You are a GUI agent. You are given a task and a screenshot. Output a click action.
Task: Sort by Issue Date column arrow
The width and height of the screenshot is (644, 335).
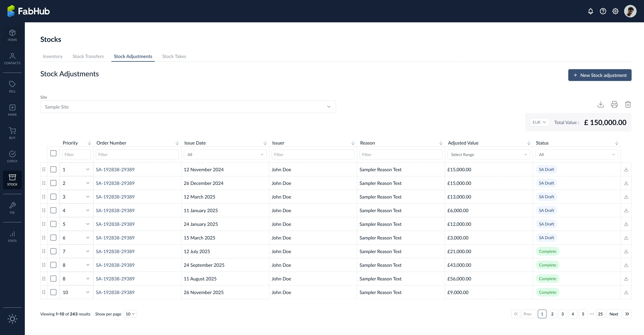tap(265, 143)
